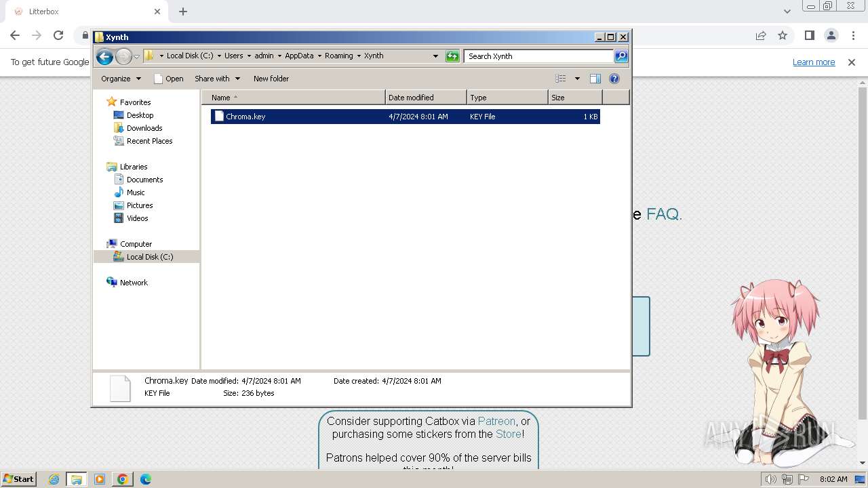868x488 pixels.
Task: Open Microsoft Edge taskbar icon
Action: 146,479
